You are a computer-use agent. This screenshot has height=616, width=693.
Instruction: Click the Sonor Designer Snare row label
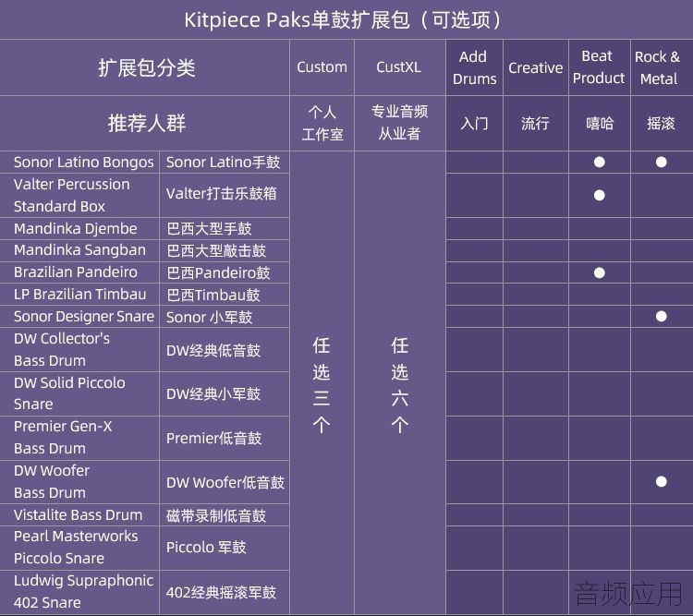[83, 317]
